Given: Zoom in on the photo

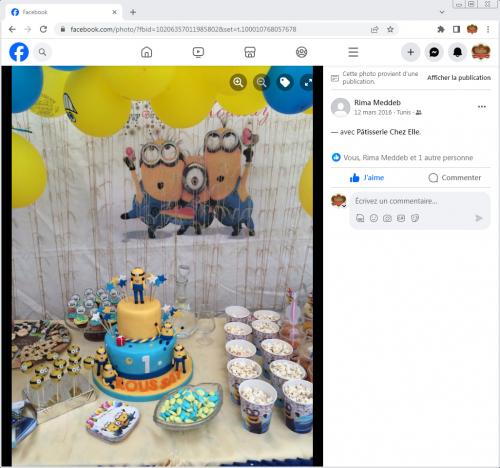Looking at the screenshot, I should click(x=238, y=82).
